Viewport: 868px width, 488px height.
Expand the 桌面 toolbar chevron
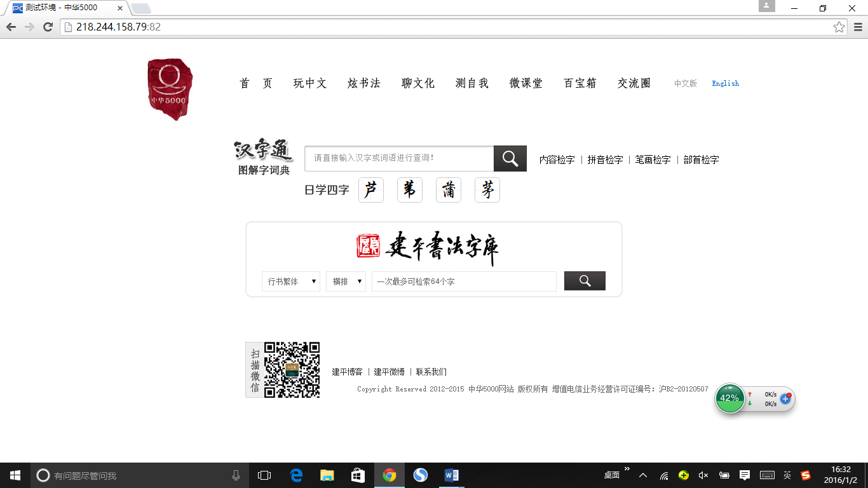pos(627,469)
